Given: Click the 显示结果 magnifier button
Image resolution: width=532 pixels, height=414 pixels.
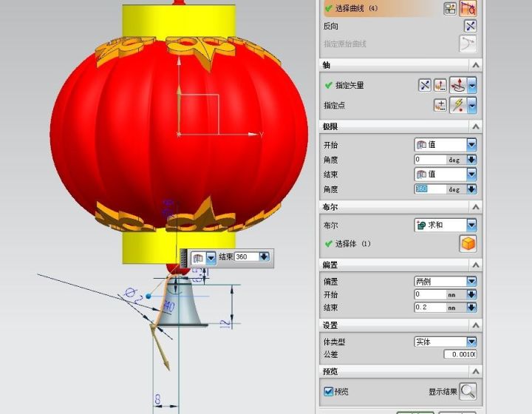Looking at the screenshot, I should coord(468,392).
